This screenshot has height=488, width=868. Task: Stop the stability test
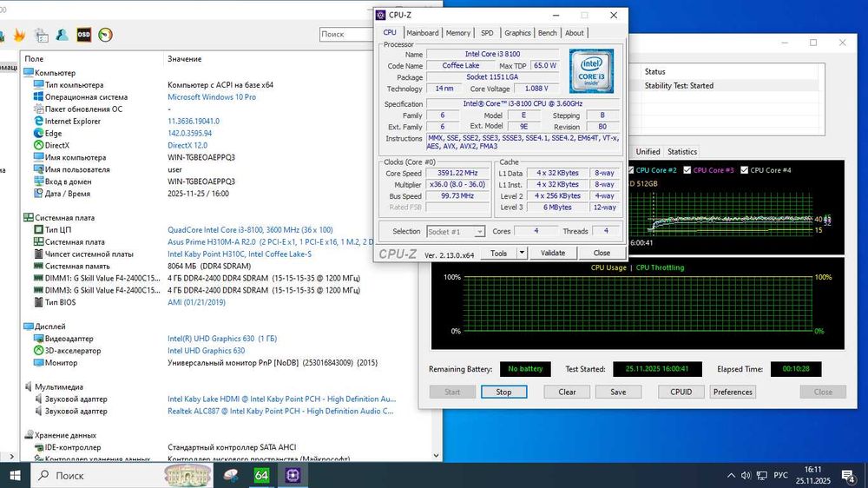coord(503,392)
